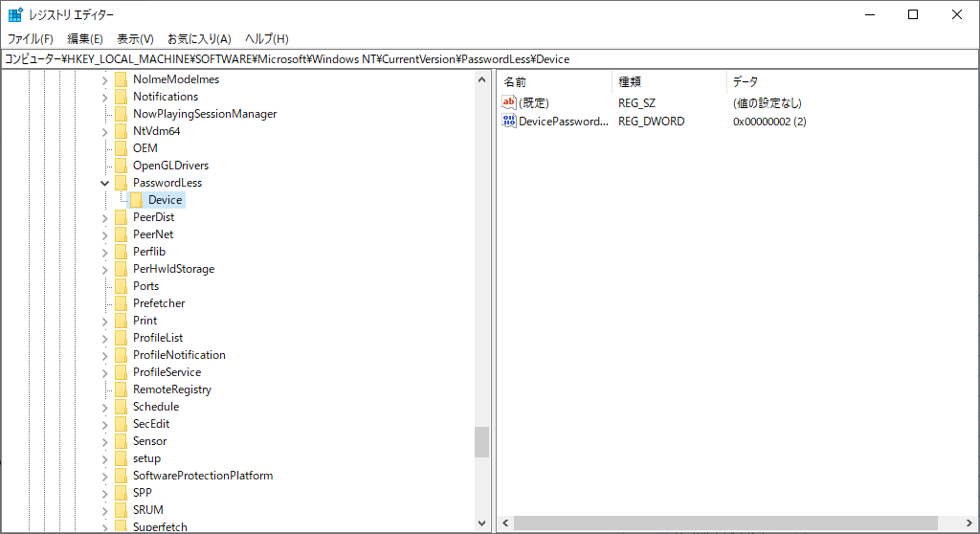This screenshot has height=534, width=980.
Task: Select the PerHwIdStorage key label
Action: tap(174, 269)
